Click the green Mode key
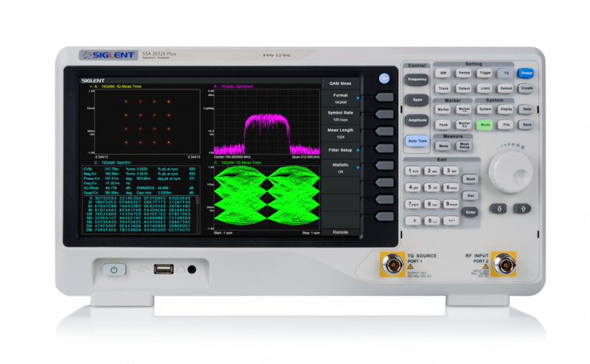The width and height of the screenshot is (590, 364). click(485, 125)
